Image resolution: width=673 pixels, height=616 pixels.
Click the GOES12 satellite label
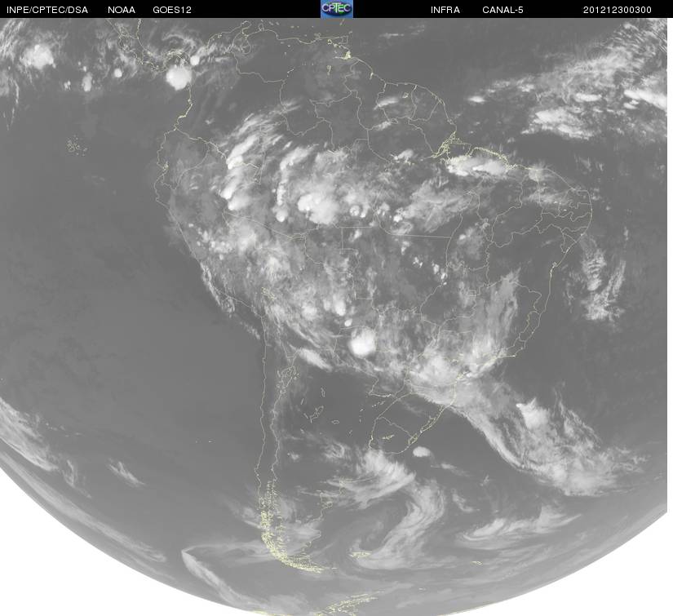click(172, 10)
